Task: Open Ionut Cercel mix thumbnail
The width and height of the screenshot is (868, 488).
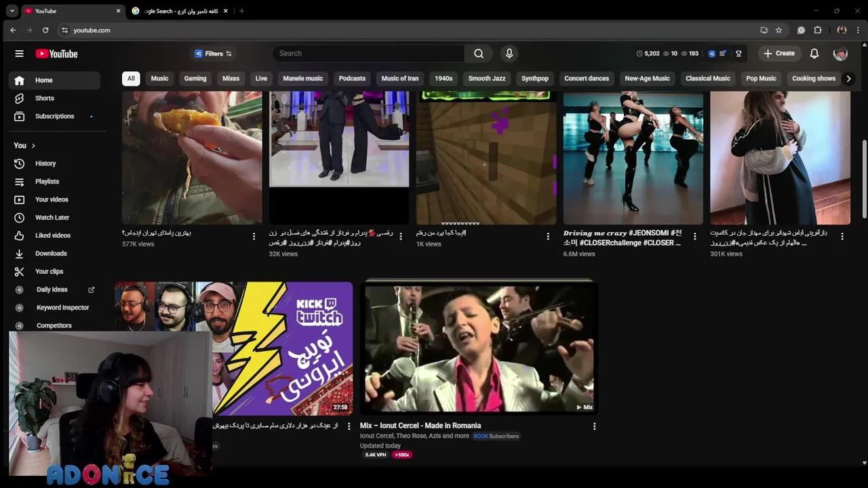Action: click(x=479, y=349)
